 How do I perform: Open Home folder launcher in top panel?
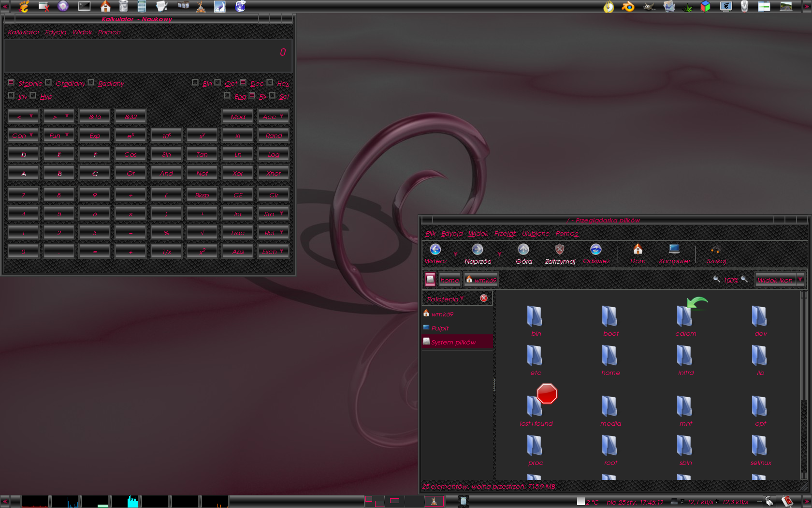click(105, 6)
